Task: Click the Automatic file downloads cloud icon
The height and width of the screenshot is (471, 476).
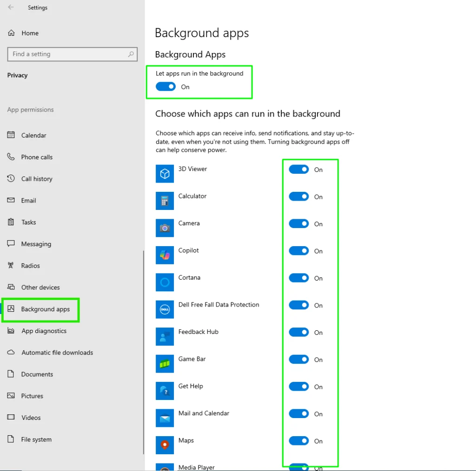Action: click(11, 352)
